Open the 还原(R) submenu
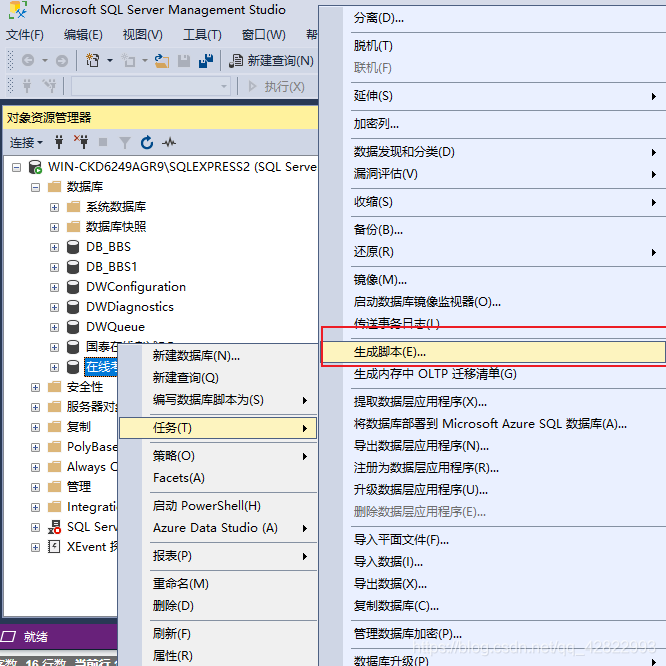Screen dimensions: 666x666 coord(493,252)
